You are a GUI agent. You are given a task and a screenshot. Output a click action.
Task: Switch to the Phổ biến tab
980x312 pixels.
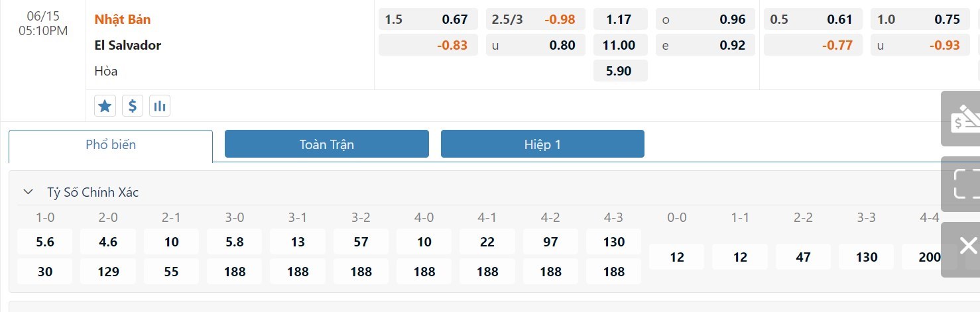tap(111, 145)
